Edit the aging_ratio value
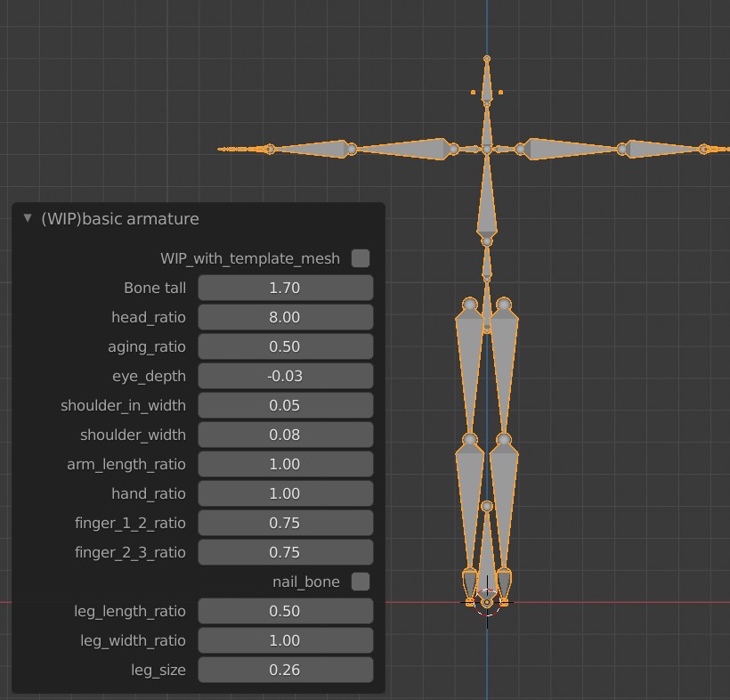Viewport: 730px width, 700px height. point(285,346)
